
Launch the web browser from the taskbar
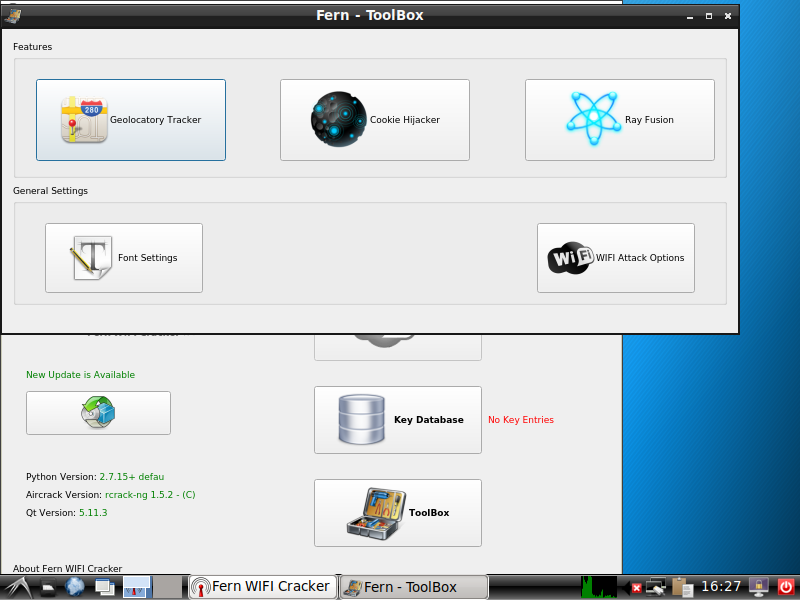[x=75, y=587]
